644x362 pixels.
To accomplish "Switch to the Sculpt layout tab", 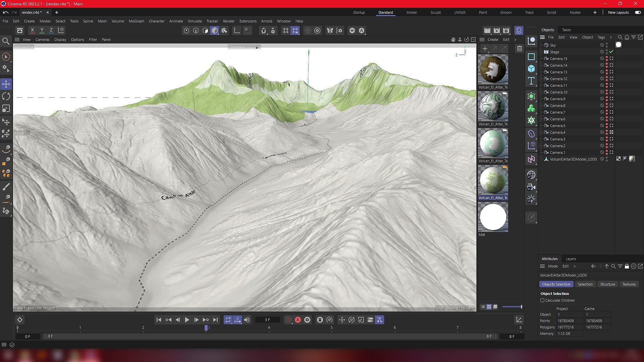I will click(x=435, y=12).
